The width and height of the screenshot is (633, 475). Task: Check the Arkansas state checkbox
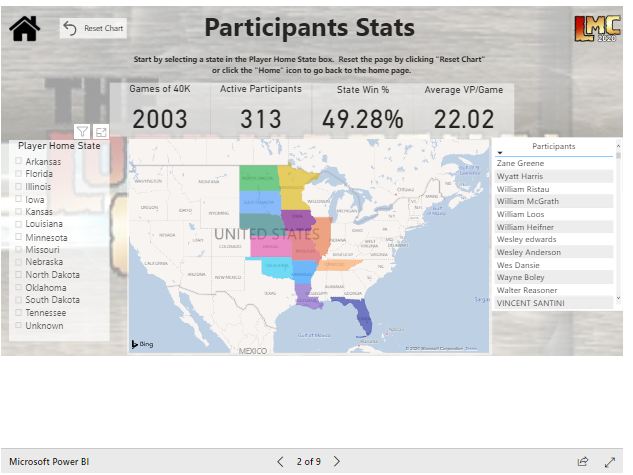pos(19,161)
